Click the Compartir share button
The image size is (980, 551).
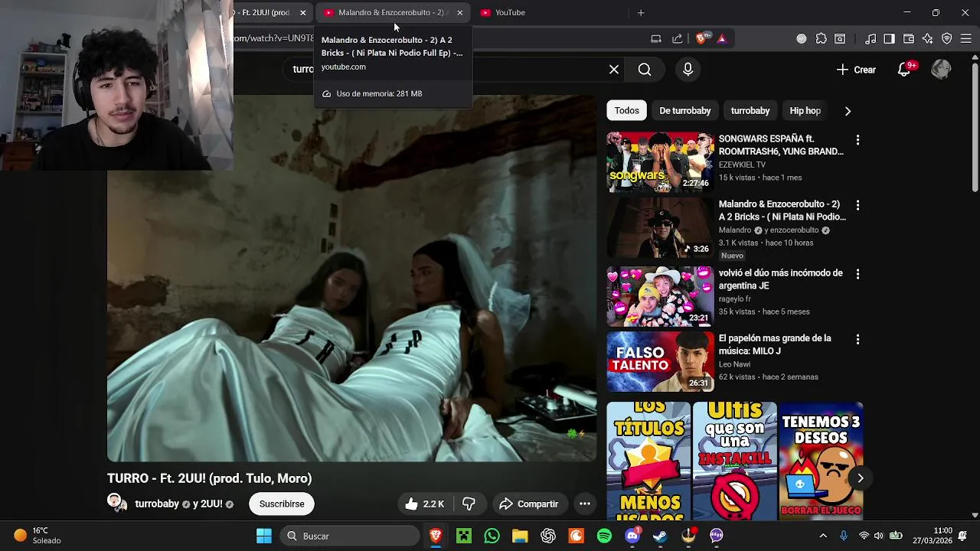click(x=528, y=504)
